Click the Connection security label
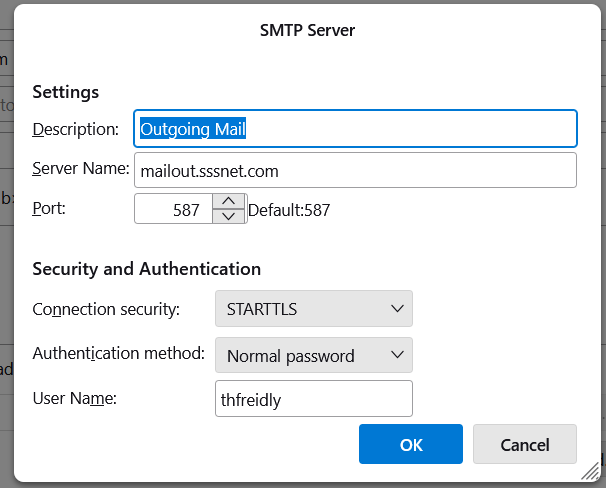The width and height of the screenshot is (606, 488). (x=106, y=309)
